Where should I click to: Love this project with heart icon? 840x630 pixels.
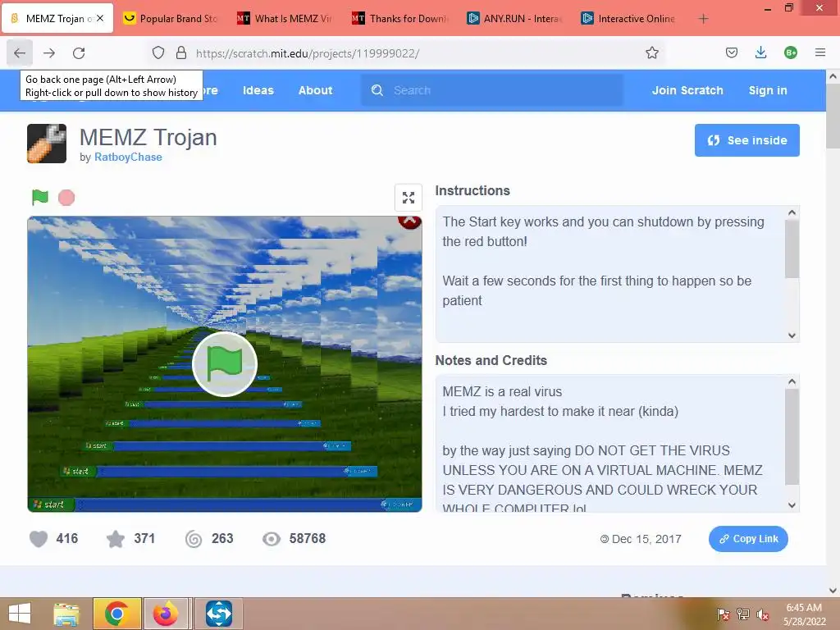(39, 539)
